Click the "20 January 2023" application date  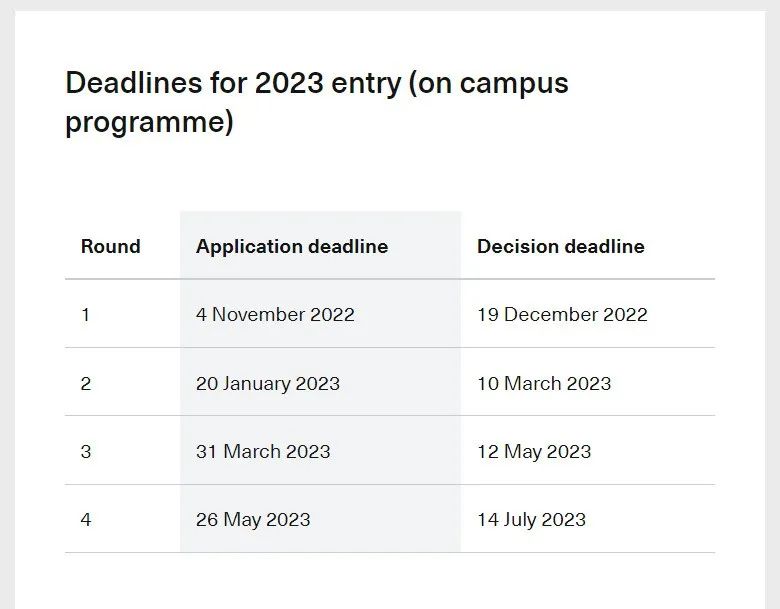268,383
